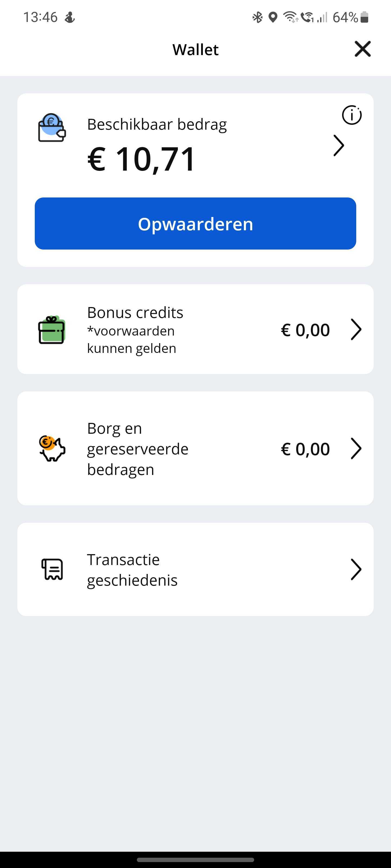
Task: Open Bonus credits via chevron arrow
Action: pos(356,329)
